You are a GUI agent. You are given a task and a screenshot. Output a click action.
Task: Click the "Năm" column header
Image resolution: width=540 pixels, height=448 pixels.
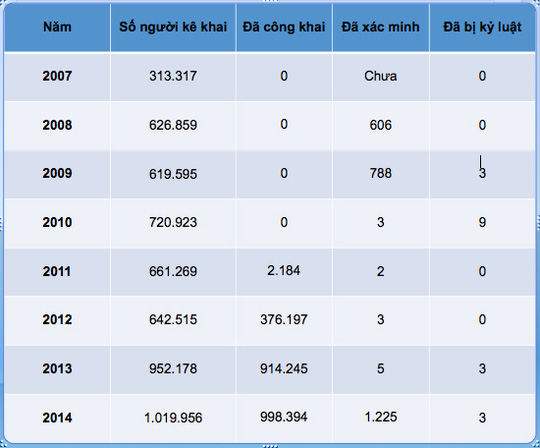[58, 27]
